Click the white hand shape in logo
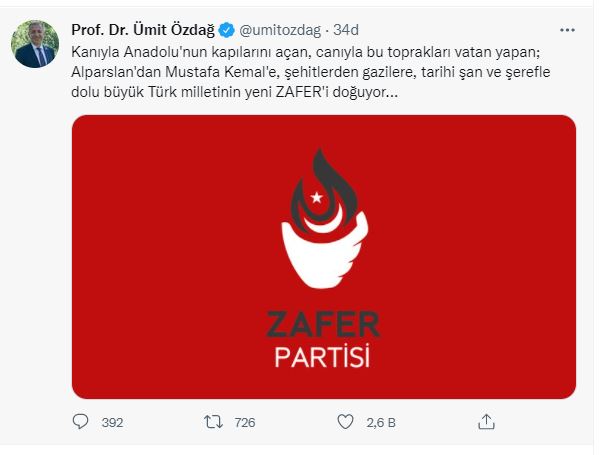This screenshot has width=599, height=455. pyautogui.click(x=325, y=252)
